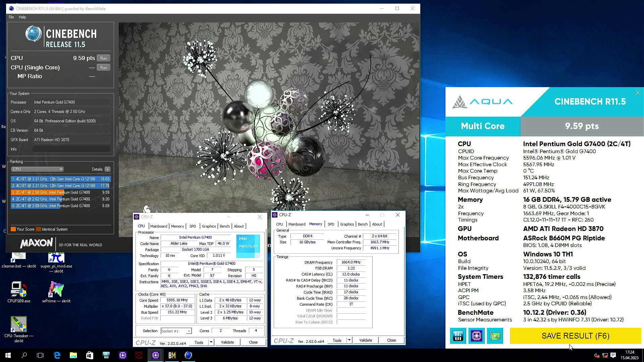The width and height of the screenshot is (644, 362).
Task: Click the Info input field
Action: [x=71, y=149]
